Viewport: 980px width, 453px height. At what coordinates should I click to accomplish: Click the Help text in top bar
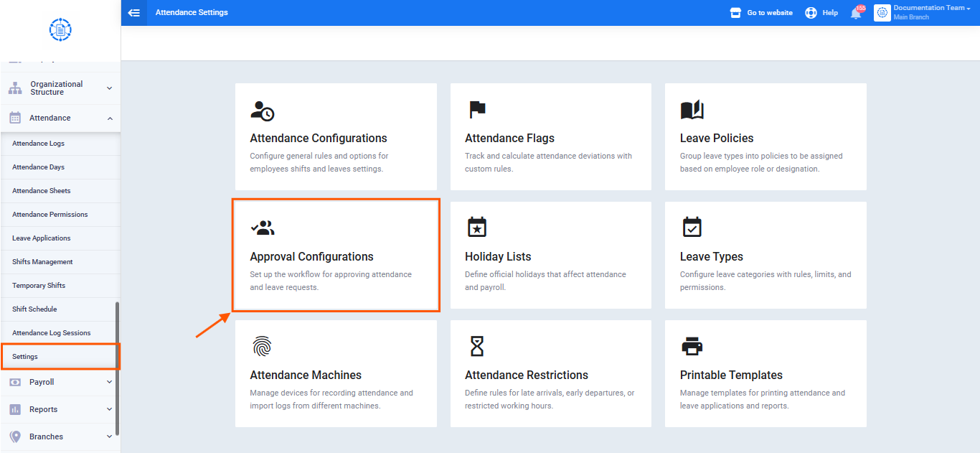(x=830, y=13)
